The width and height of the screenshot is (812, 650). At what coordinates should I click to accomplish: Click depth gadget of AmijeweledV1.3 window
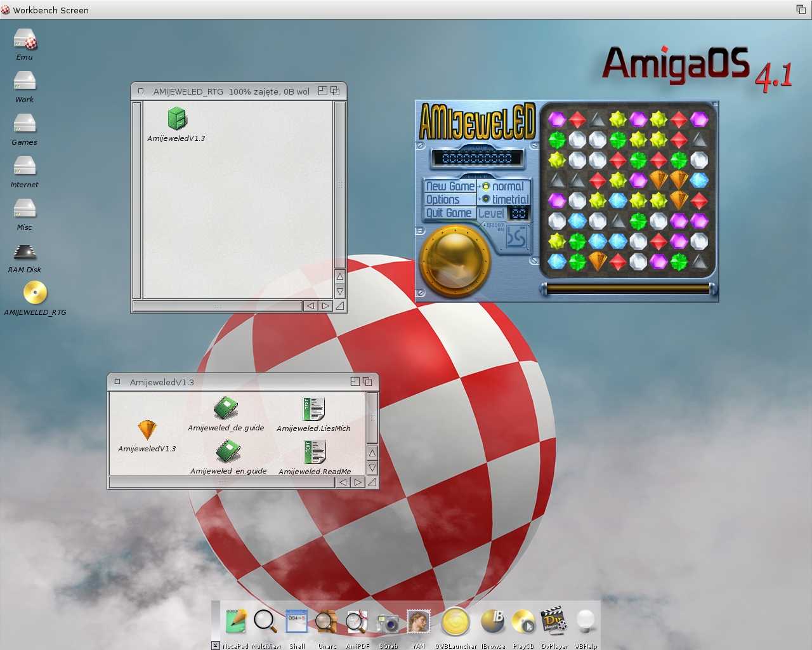click(367, 381)
